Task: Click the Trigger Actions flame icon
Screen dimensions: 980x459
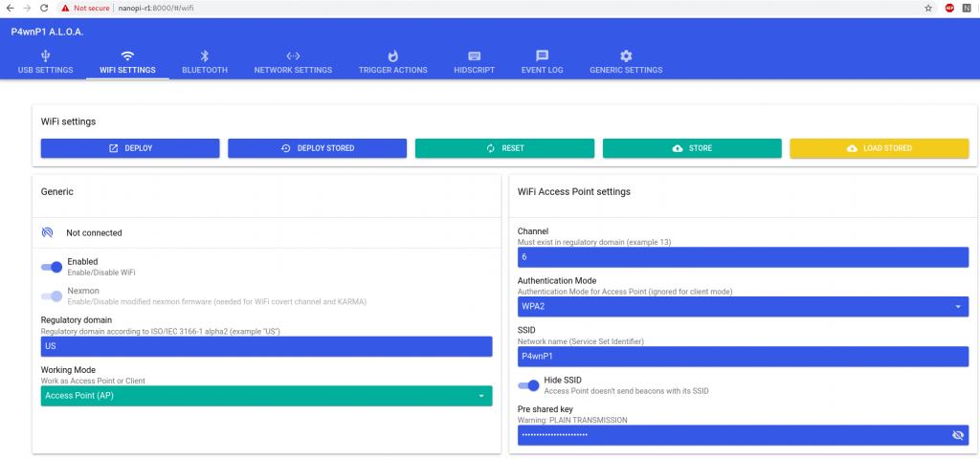Action: point(392,56)
